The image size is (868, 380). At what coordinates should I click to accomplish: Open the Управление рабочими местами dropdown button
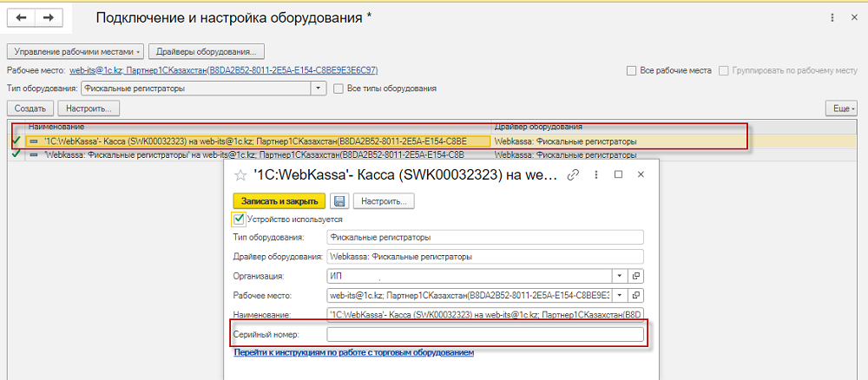pyautogui.click(x=76, y=51)
